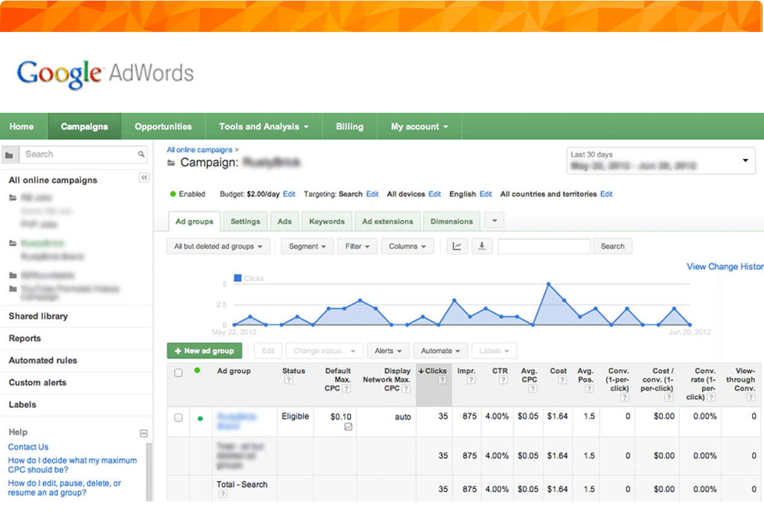Click the help icon under Default Max. CPC

click(346, 389)
